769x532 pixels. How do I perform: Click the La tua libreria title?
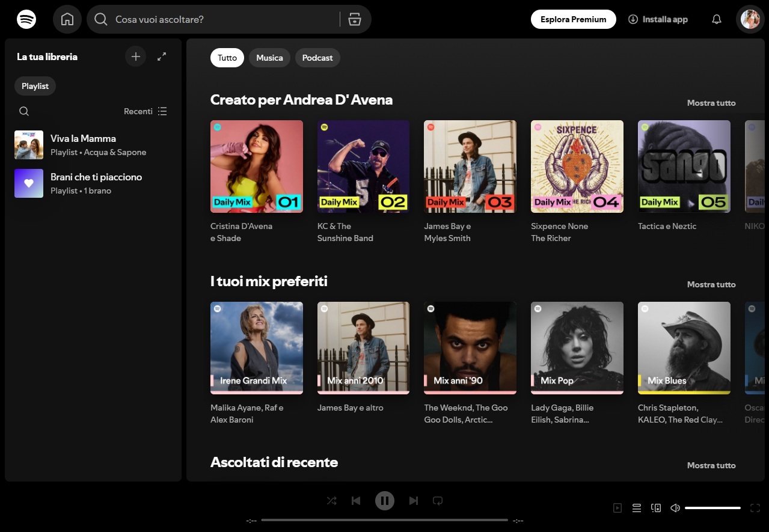tap(47, 57)
